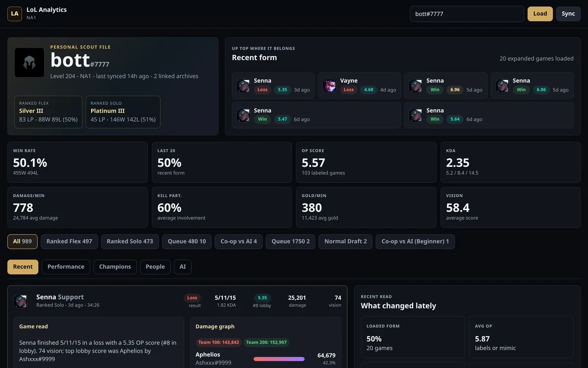Click the '20 expanded games loaded' text
The image size is (588, 368).
pyautogui.click(x=537, y=59)
